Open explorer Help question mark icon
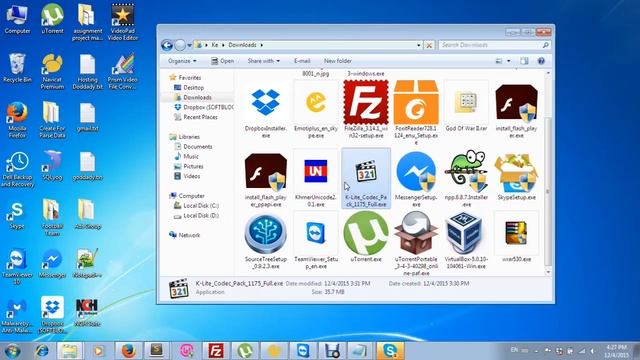This screenshot has height=360, width=640. coord(541,61)
